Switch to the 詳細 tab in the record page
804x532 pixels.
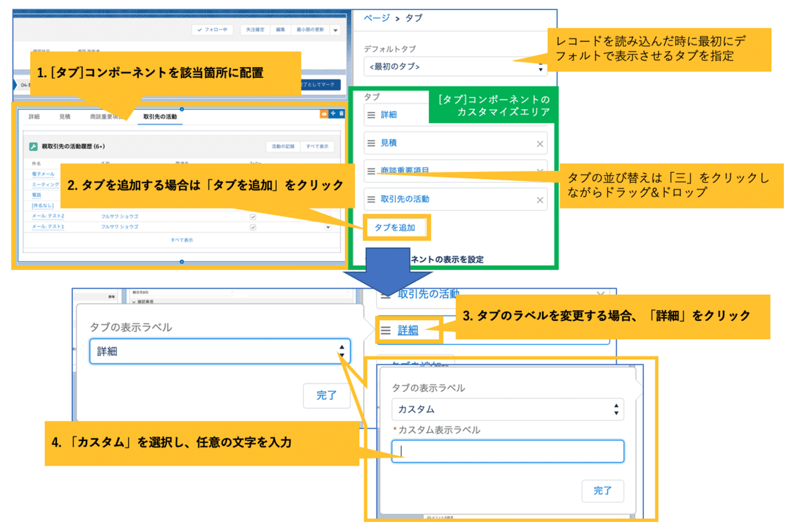[x=33, y=117]
